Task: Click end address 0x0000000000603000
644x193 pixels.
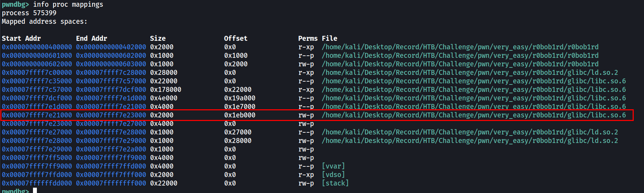Action: pos(111,64)
